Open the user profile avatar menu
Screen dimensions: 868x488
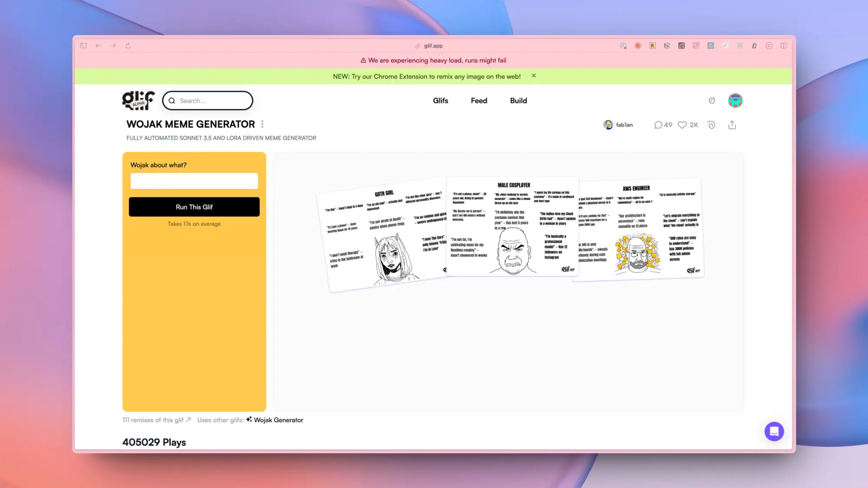735,101
